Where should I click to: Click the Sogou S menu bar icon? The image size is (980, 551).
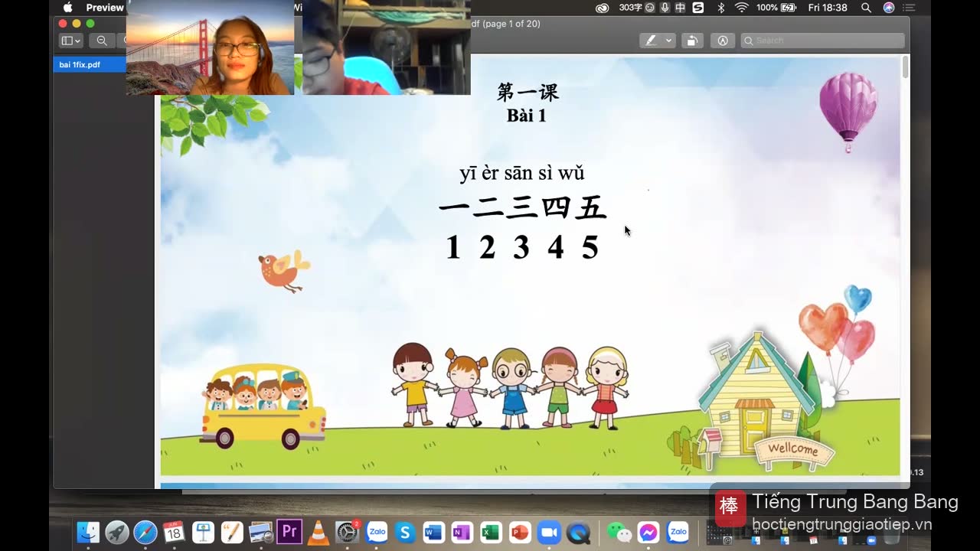(698, 8)
